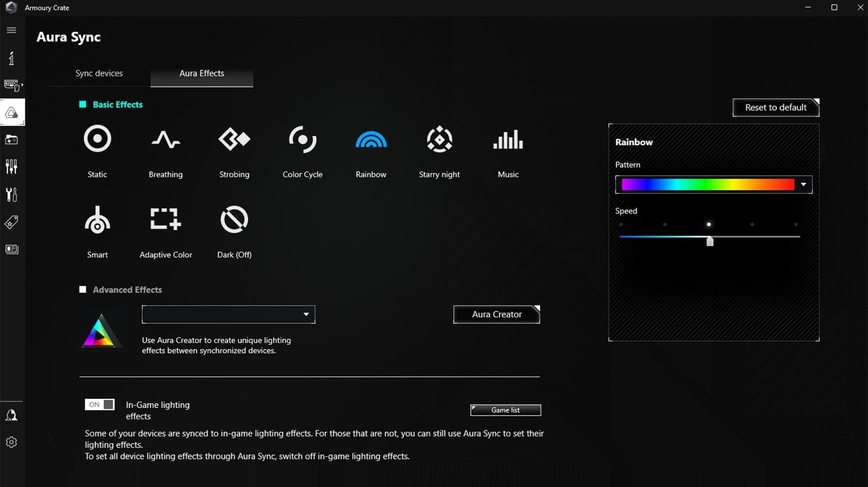This screenshot has width=868, height=487.
Task: Enable the Advanced Effects checkbox
Action: coord(83,290)
